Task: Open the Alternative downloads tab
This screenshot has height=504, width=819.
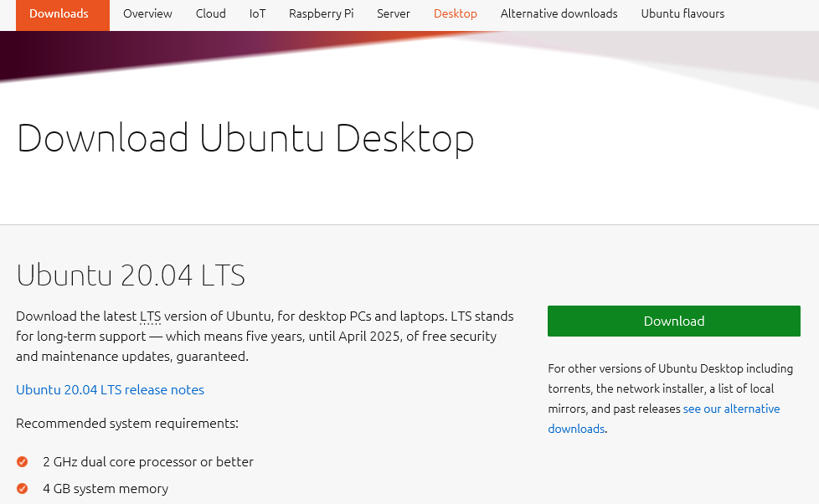Action: (559, 13)
